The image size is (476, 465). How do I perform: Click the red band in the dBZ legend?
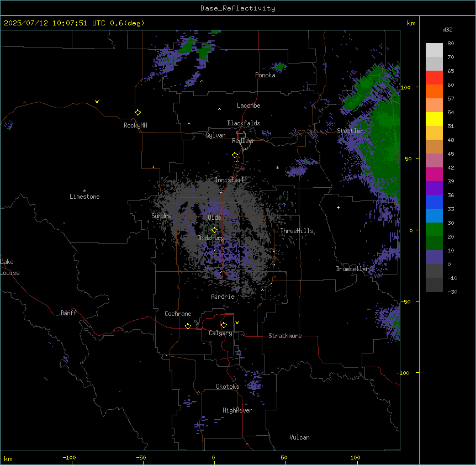434,78
